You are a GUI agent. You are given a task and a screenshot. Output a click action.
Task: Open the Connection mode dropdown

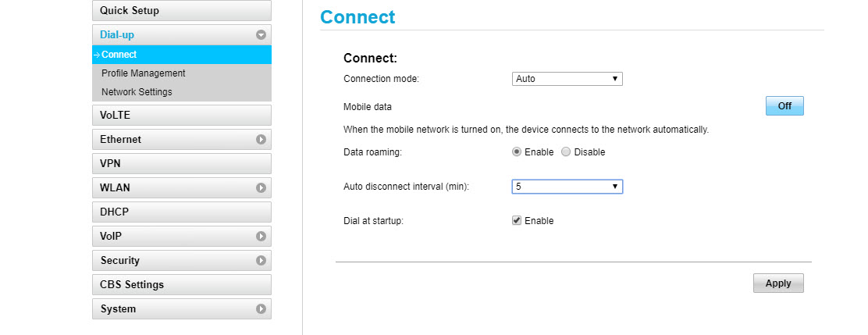(567, 79)
